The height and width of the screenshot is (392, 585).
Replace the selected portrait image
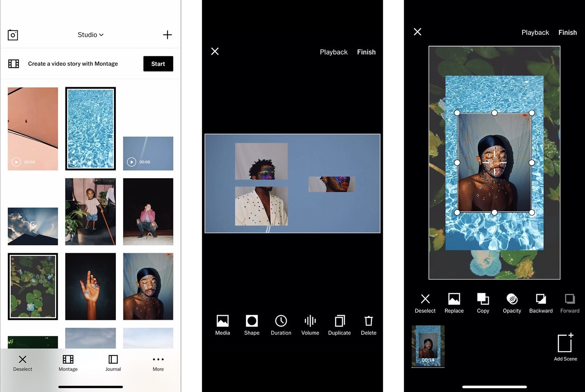pos(454,303)
